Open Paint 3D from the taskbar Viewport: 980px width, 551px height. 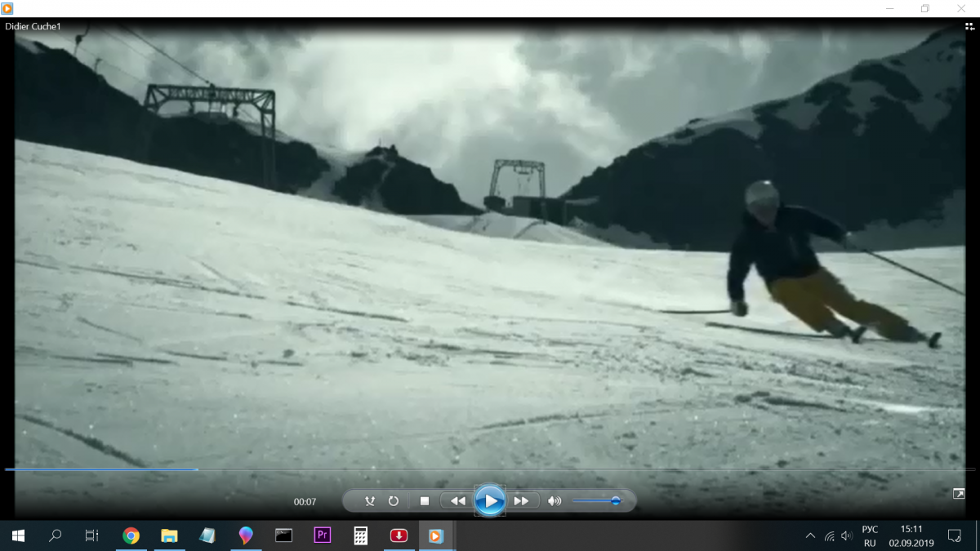(x=246, y=535)
